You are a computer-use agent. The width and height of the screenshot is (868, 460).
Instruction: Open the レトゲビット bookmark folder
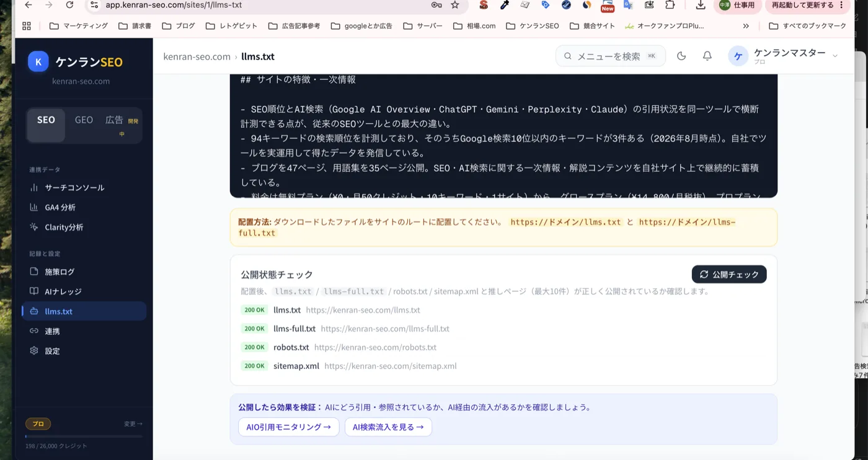coord(232,26)
